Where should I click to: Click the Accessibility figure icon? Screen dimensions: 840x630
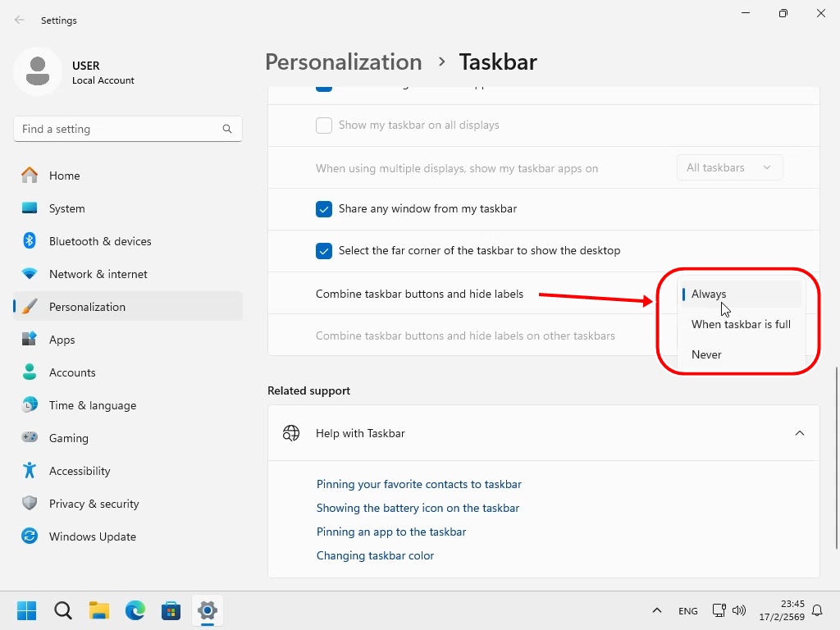pyautogui.click(x=30, y=471)
